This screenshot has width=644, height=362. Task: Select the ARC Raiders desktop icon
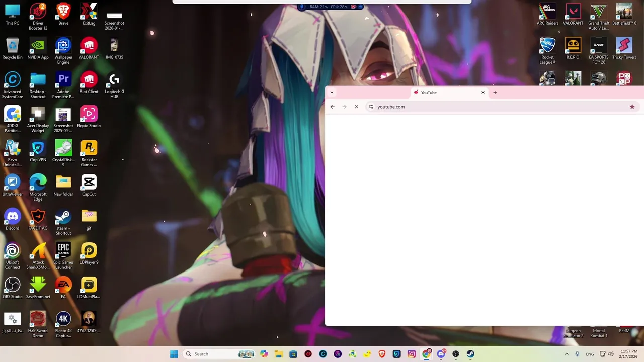pyautogui.click(x=547, y=14)
